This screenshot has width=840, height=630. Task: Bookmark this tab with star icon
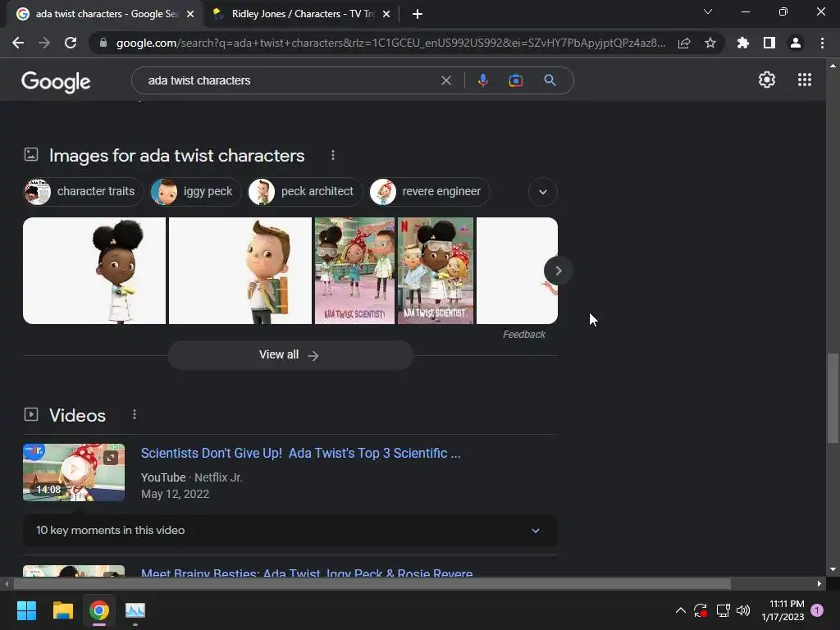click(710, 43)
